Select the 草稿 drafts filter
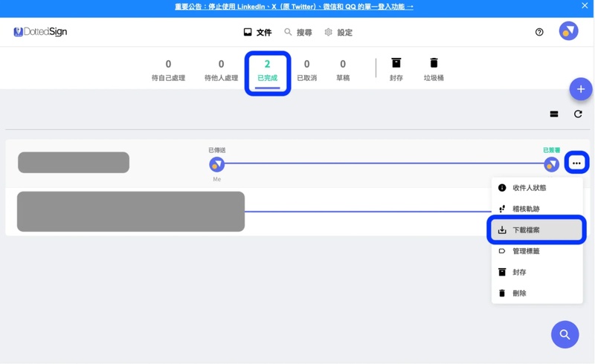Screen dimensions: 595x364 click(x=343, y=71)
